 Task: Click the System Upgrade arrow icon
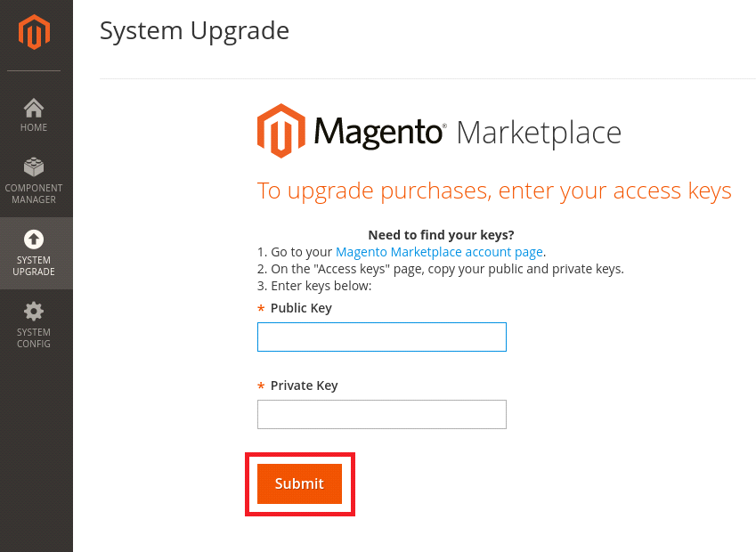tap(34, 239)
